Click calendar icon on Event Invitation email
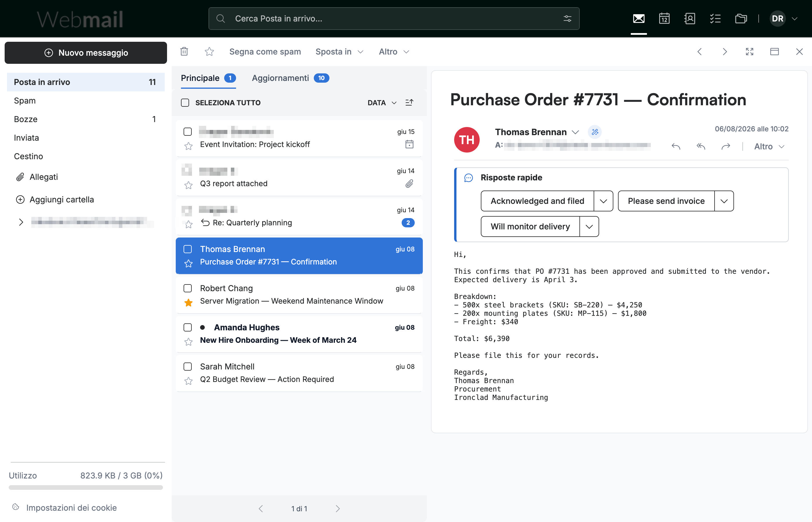 click(x=409, y=144)
